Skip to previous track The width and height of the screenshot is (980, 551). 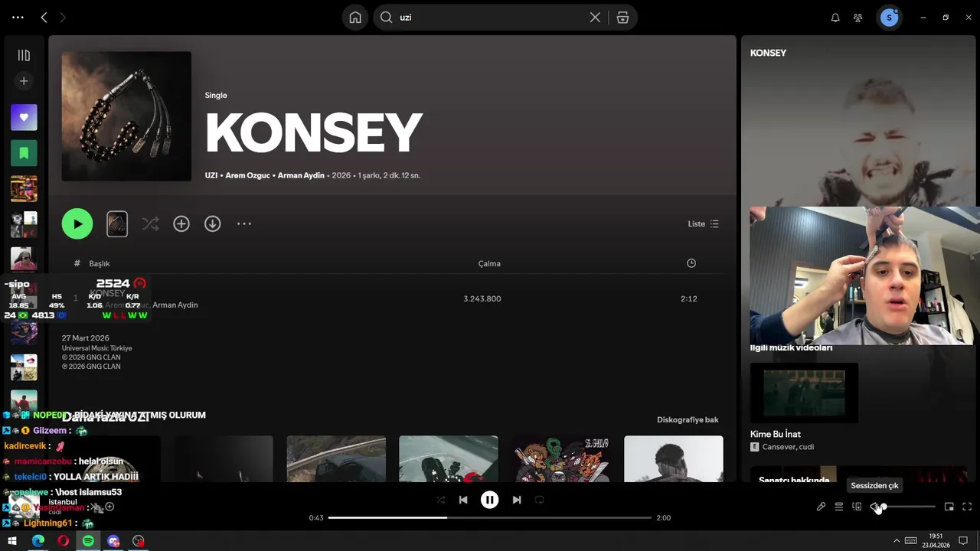tap(463, 500)
